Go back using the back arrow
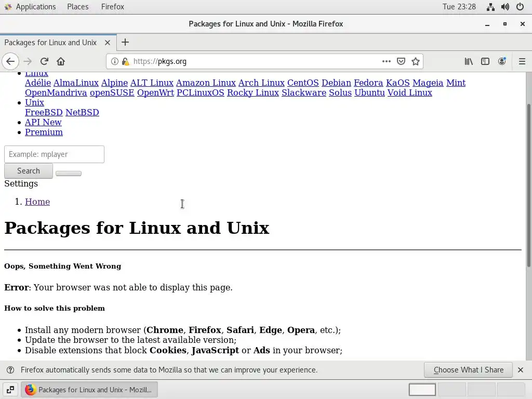Viewport: 532px width, 399px height. point(10,61)
